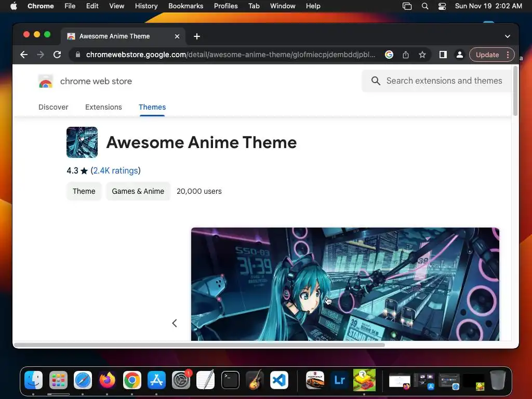This screenshot has height=399, width=532.
Task: Open the Profiles menu
Action: click(x=225, y=6)
